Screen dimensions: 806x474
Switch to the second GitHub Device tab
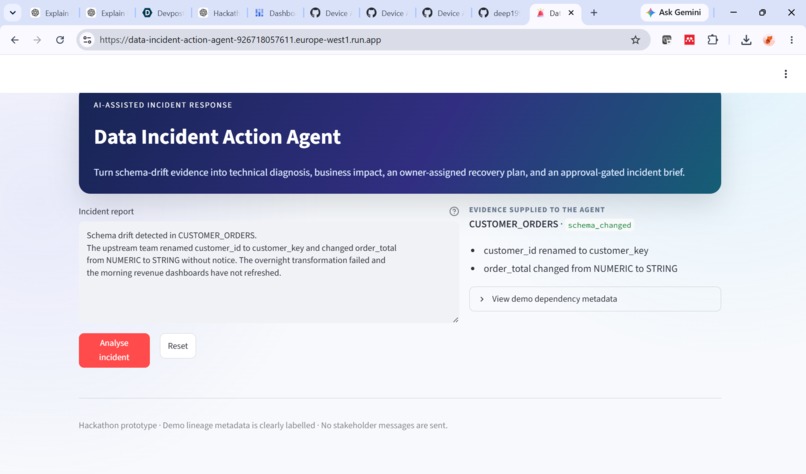coord(387,13)
